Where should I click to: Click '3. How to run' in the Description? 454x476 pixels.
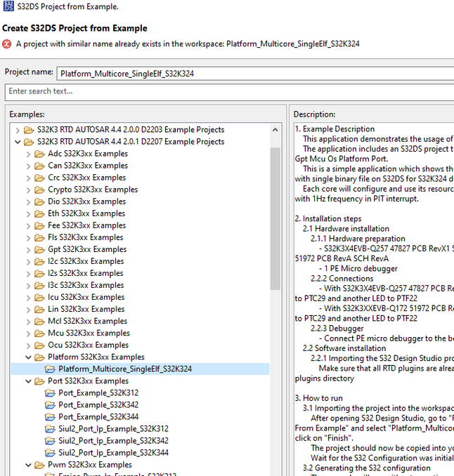[x=318, y=398]
